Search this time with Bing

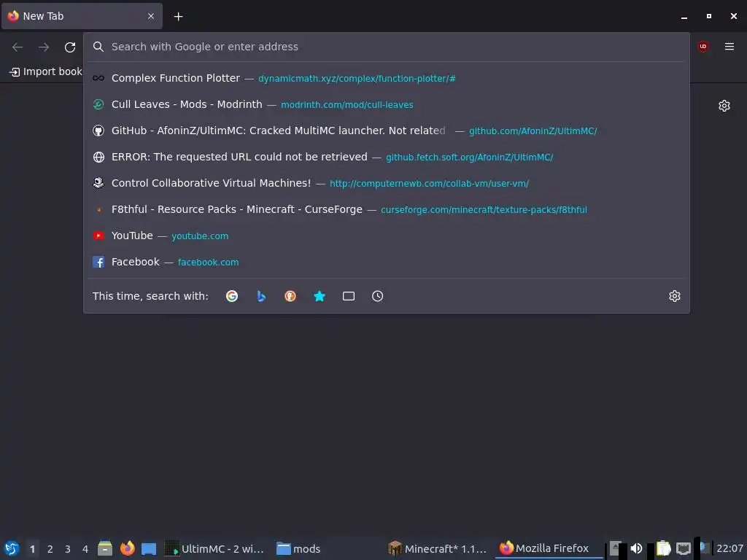[x=261, y=296]
